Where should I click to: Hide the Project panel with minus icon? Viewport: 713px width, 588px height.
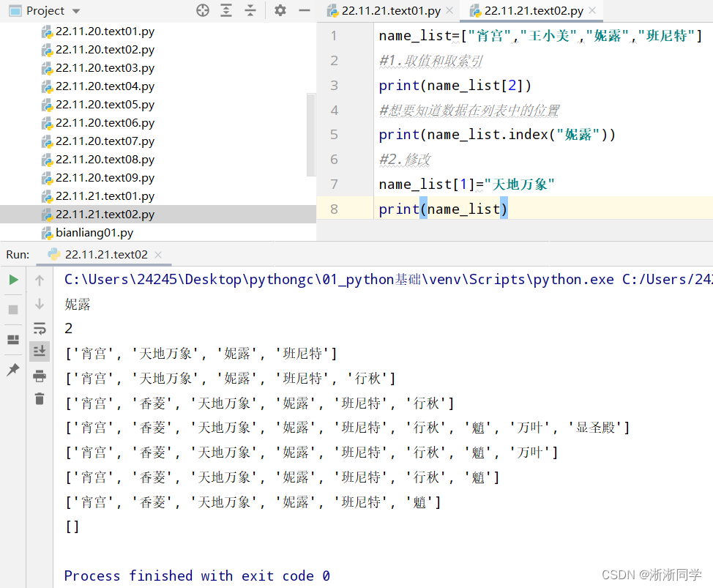(305, 10)
